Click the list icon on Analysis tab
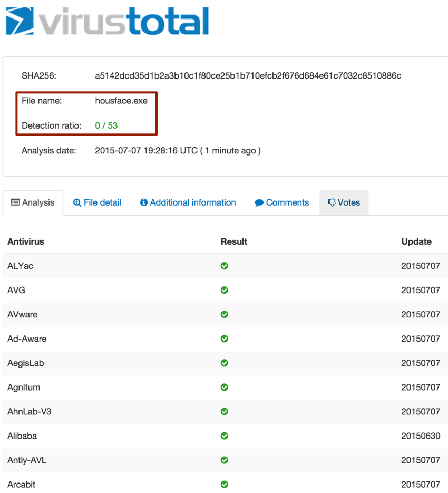The image size is (448, 493). coord(15,202)
